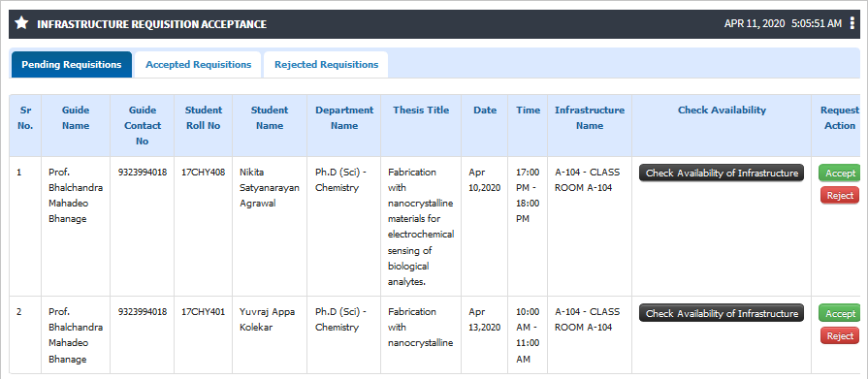Image resolution: width=868 pixels, height=379 pixels.
Task: Click the thesis title in row 2
Action: [421, 327]
